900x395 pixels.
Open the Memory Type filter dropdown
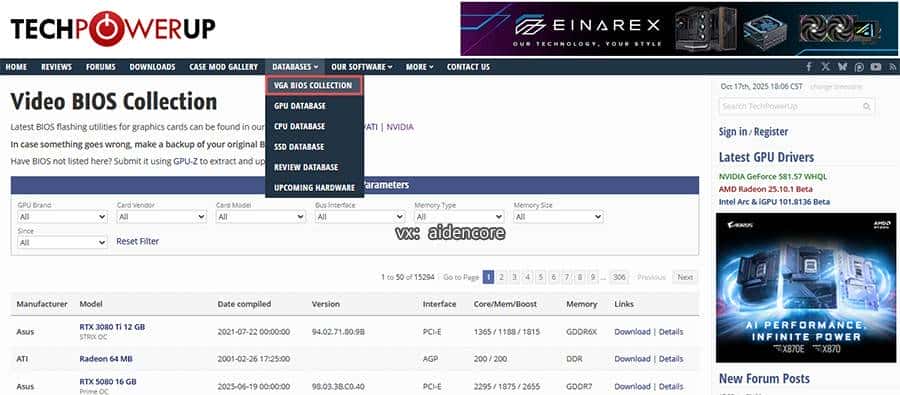point(459,217)
